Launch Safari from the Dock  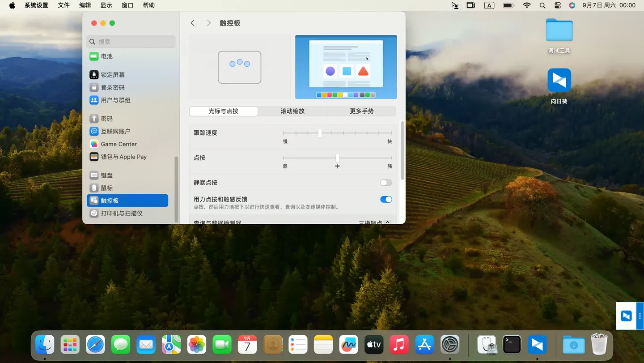pos(95,345)
